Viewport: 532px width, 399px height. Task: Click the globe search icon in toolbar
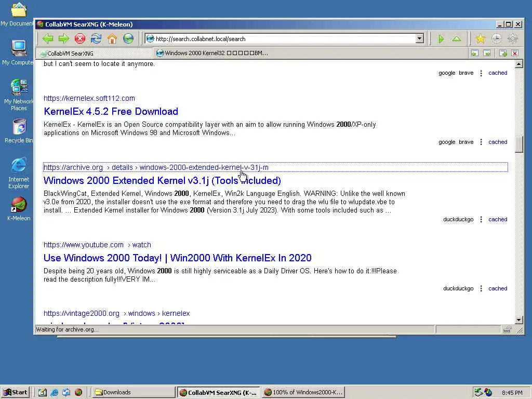click(x=128, y=38)
